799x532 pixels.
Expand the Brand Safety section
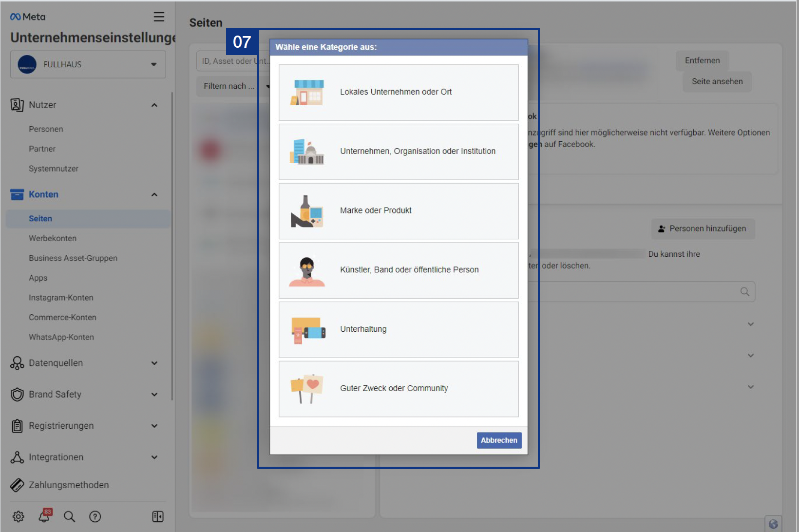154,395
